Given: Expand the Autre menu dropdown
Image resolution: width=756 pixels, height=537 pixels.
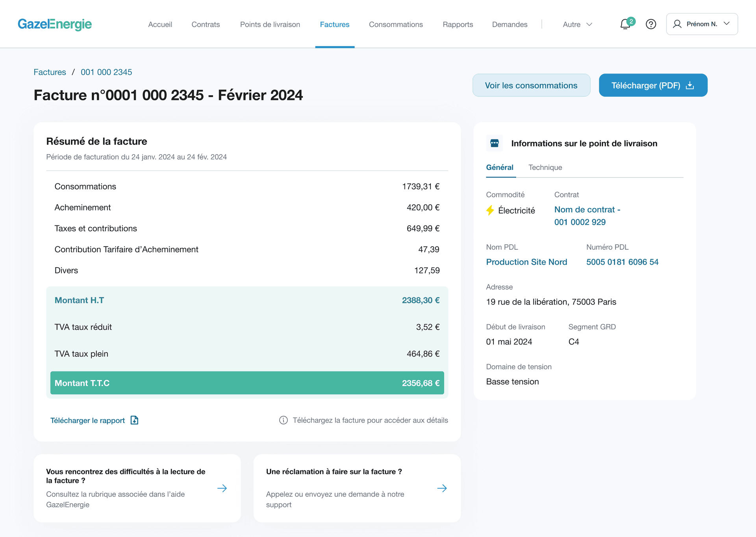Looking at the screenshot, I should click(x=577, y=24).
